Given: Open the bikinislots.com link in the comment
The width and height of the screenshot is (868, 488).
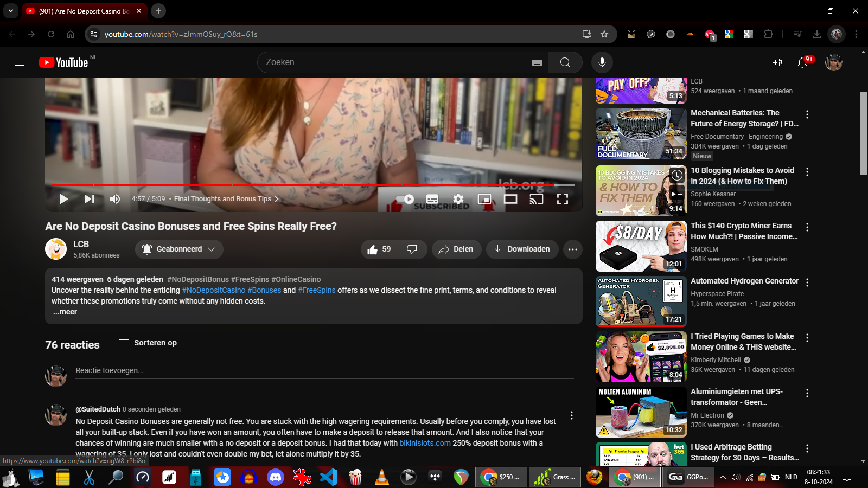Looking at the screenshot, I should [x=425, y=443].
